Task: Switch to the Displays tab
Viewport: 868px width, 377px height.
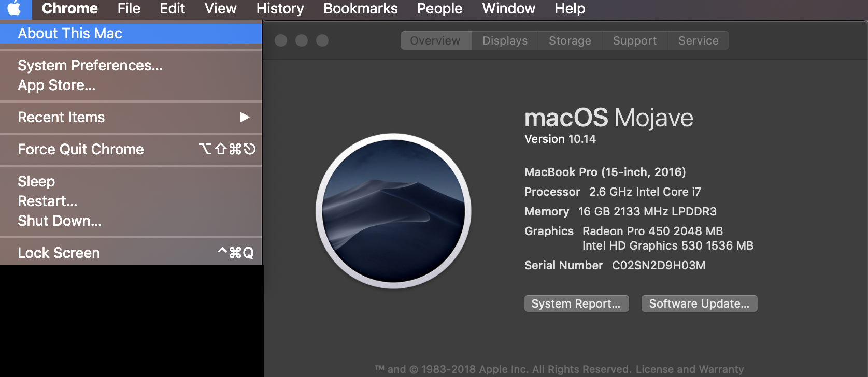Action: [x=505, y=41]
